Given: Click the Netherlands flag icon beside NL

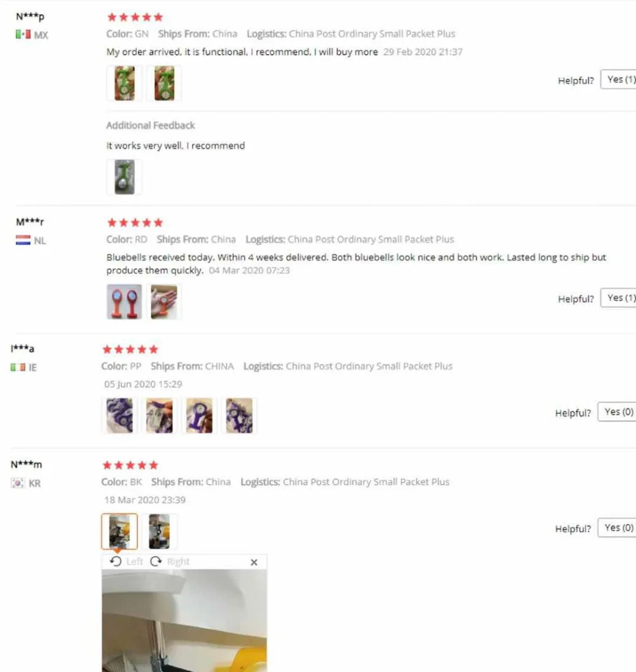Looking at the screenshot, I should (x=23, y=240).
